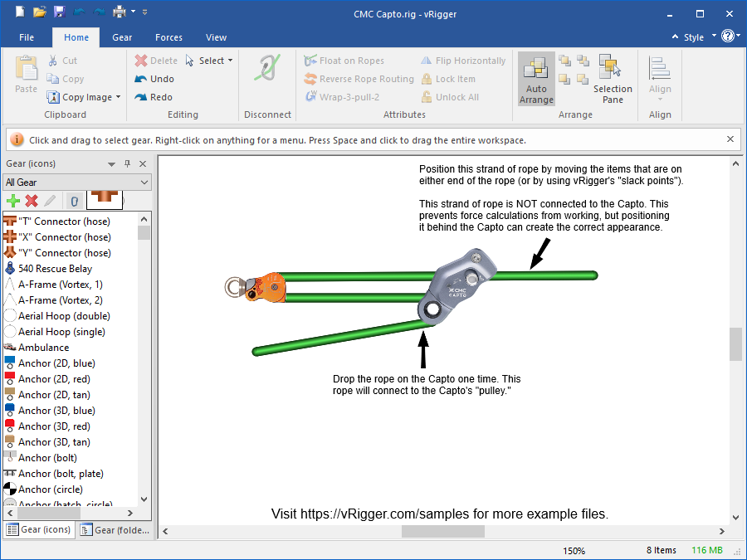Click the red X remove gear icon
This screenshot has height=560, width=747.
pos(32,201)
